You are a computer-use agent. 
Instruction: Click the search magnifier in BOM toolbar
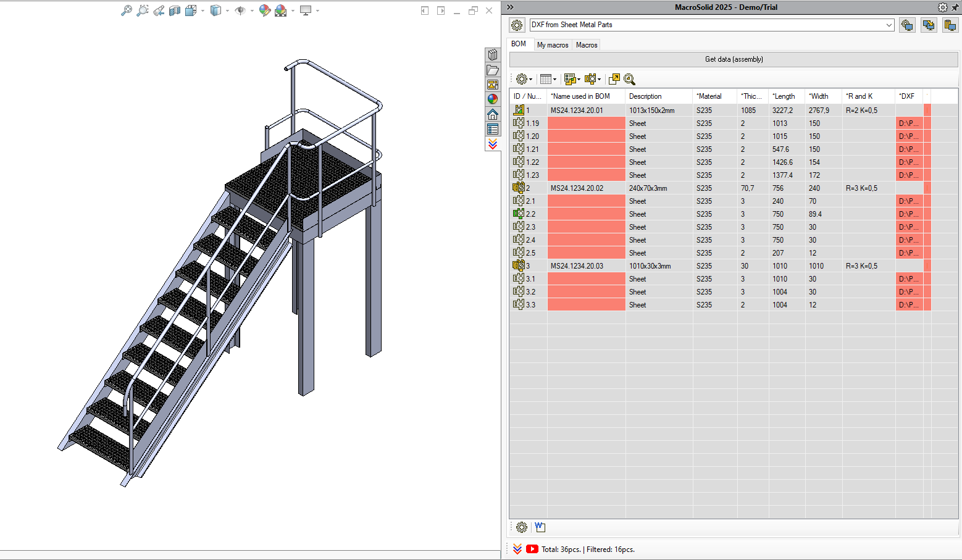pyautogui.click(x=630, y=79)
